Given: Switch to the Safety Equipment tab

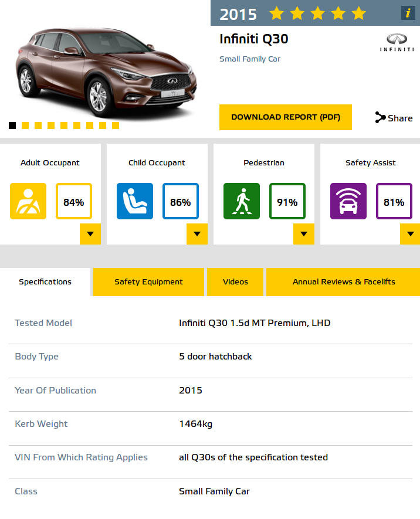Looking at the screenshot, I should pyautogui.click(x=148, y=282).
